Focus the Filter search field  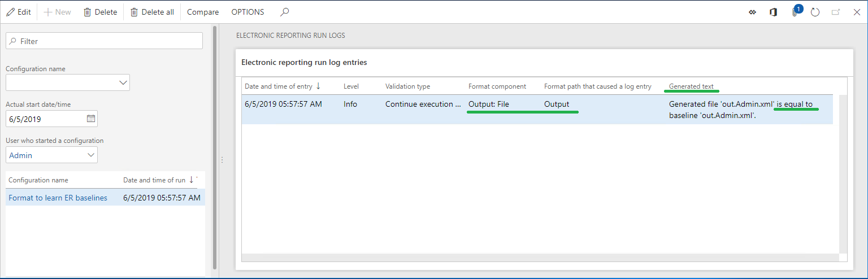point(104,41)
